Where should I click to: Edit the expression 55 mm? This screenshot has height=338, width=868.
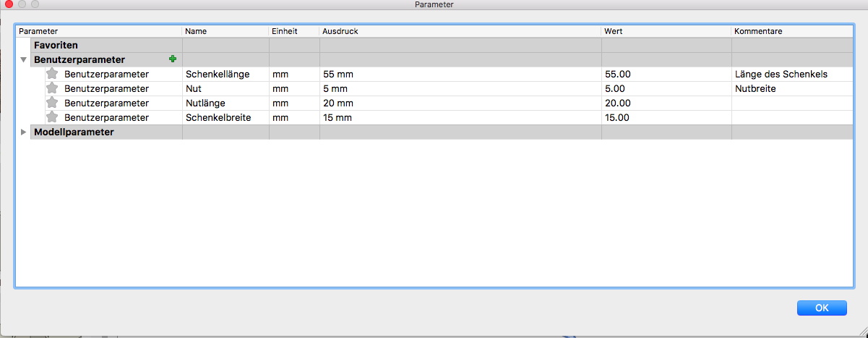460,74
